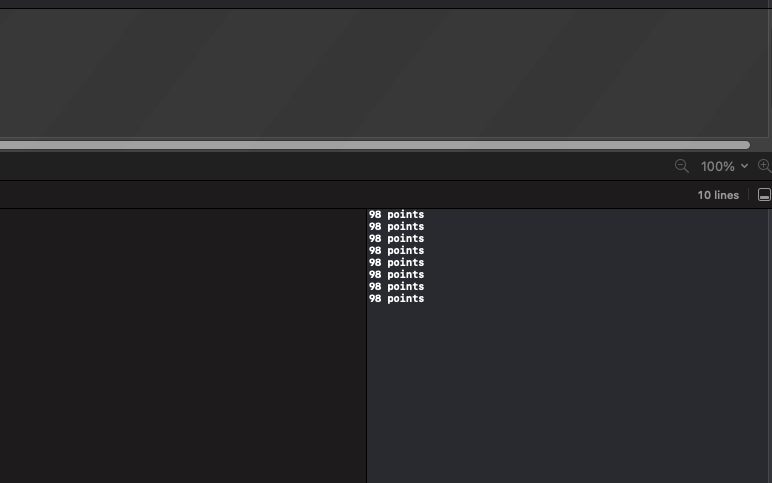
Task: Select the first "98 points" console line
Action: coord(396,215)
